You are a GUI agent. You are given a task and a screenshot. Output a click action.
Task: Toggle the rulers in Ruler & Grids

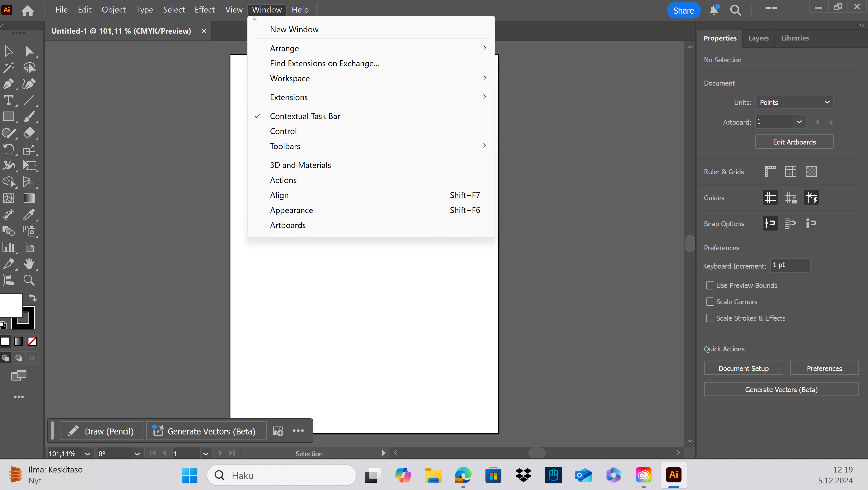[x=770, y=171]
